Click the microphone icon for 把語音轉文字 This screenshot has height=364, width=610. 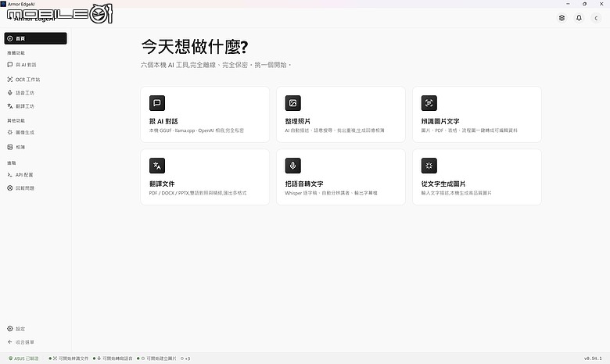pyautogui.click(x=293, y=166)
